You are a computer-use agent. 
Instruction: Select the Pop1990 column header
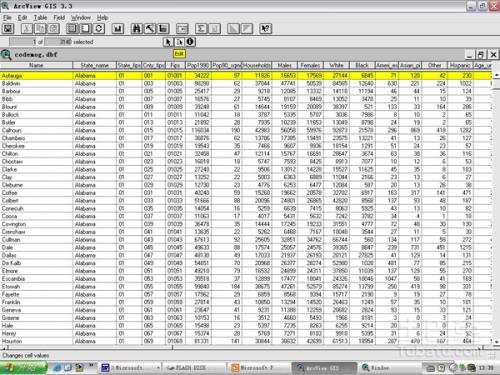pyautogui.click(x=198, y=65)
